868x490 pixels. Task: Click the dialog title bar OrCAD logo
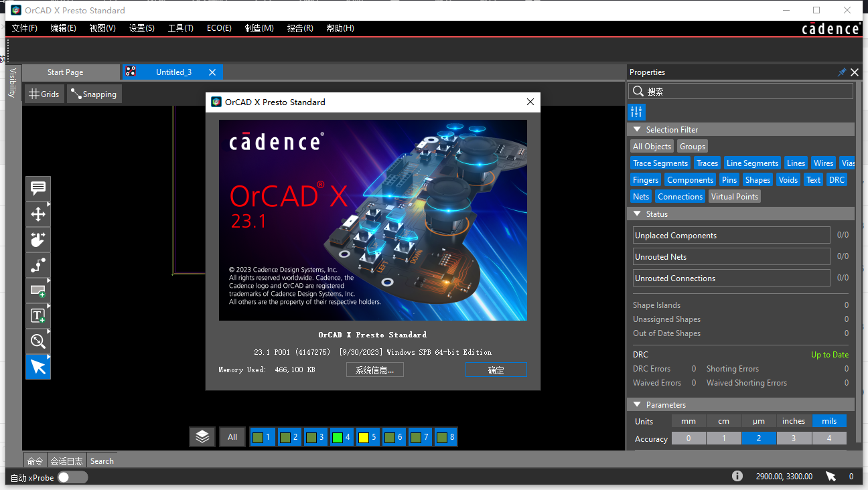click(216, 102)
